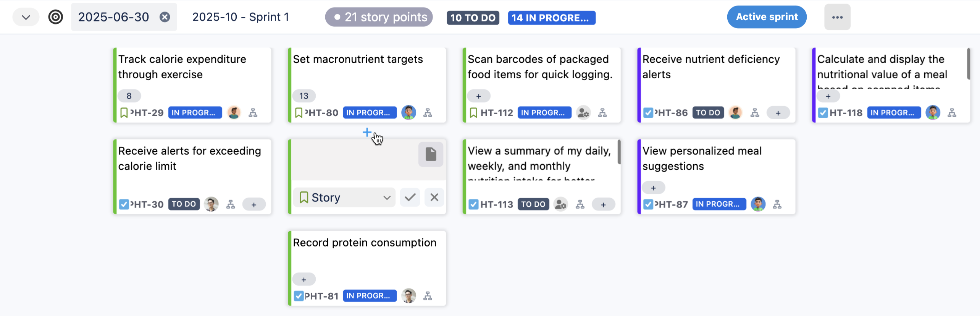
Task: Collapse the sprint with the chevron arrow
Action: point(26,17)
